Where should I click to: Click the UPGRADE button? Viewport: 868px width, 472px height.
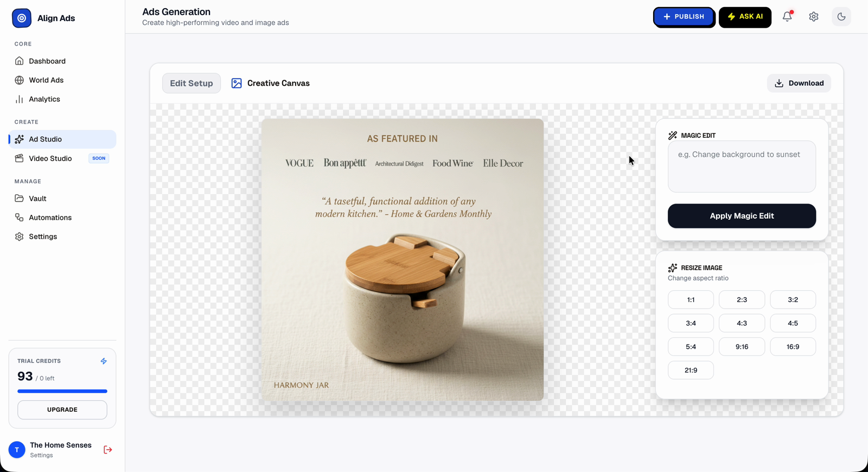point(62,410)
